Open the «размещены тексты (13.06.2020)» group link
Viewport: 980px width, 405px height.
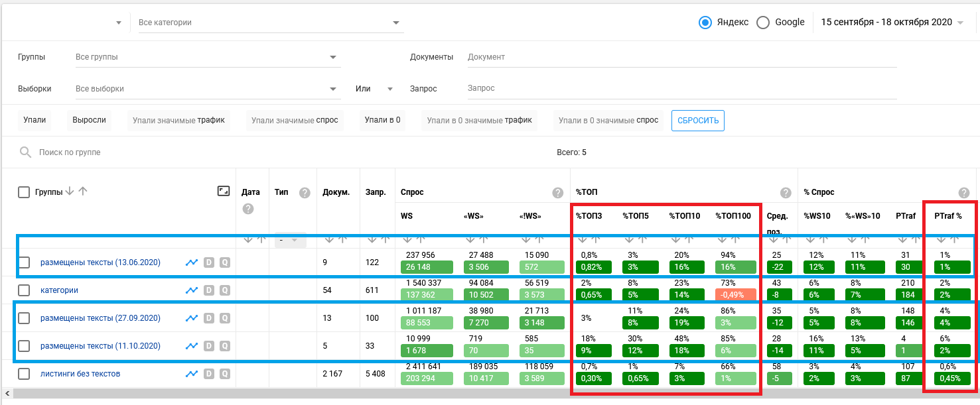(x=100, y=262)
